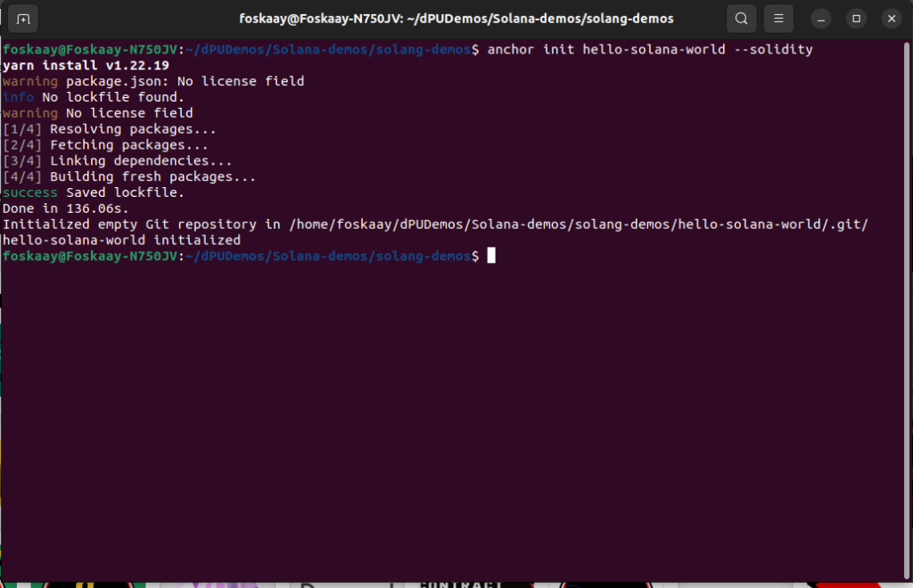Click the '[1/4] Resolving packages...' line
913x588 pixels.
(x=110, y=129)
